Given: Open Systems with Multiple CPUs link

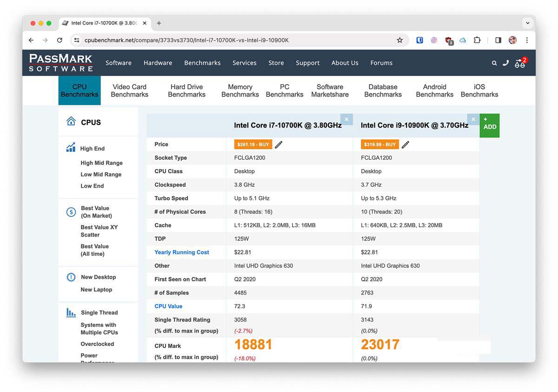Looking at the screenshot, I should [x=99, y=329].
